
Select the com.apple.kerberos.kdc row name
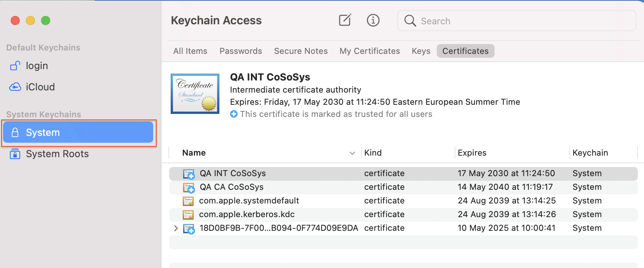(x=247, y=214)
